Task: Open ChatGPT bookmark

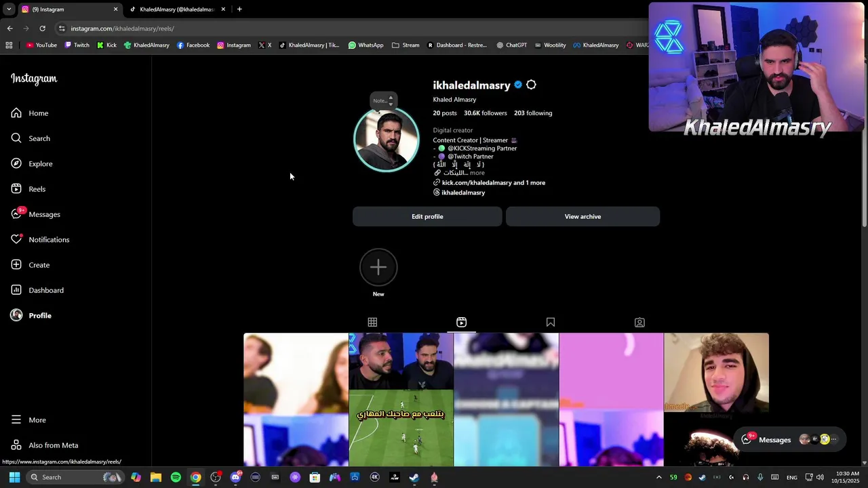Action: pyautogui.click(x=511, y=45)
